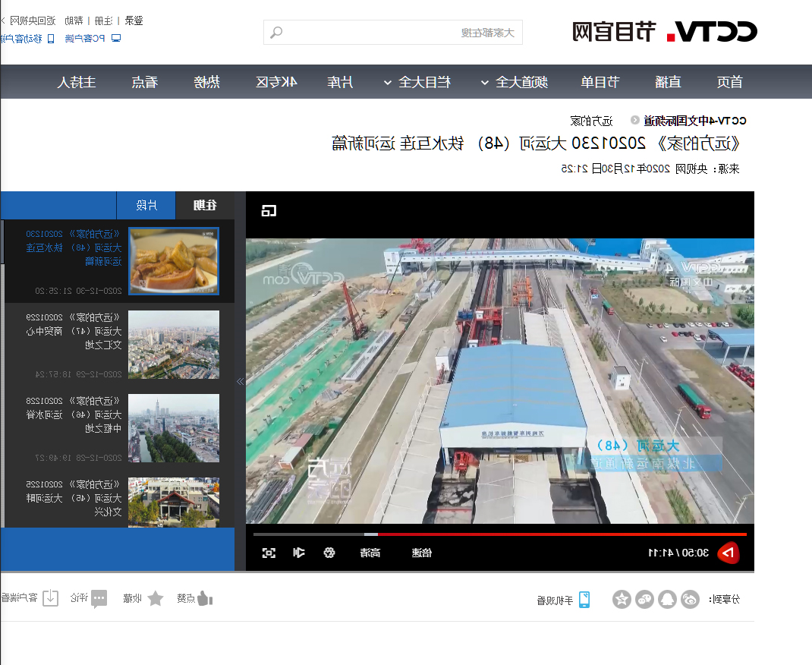The image size is (812, 665).
Task: Click the search magnifier icon
Action: (x=275, y=32)
